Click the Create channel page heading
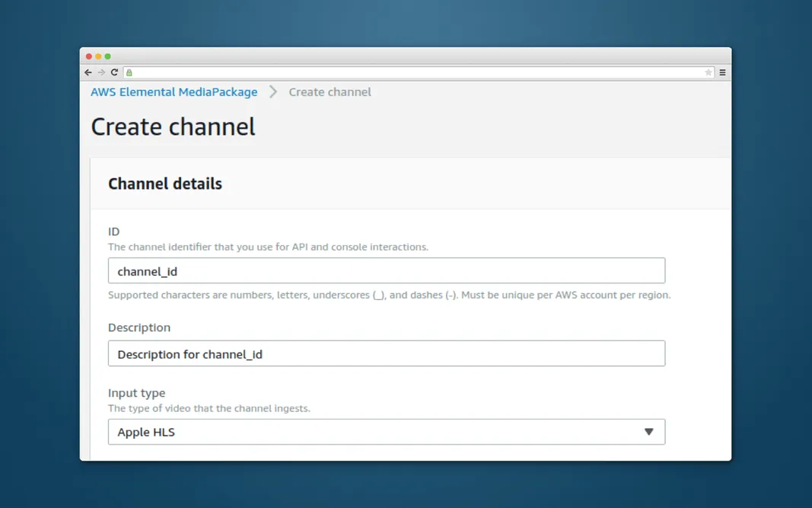 point(173,127)
